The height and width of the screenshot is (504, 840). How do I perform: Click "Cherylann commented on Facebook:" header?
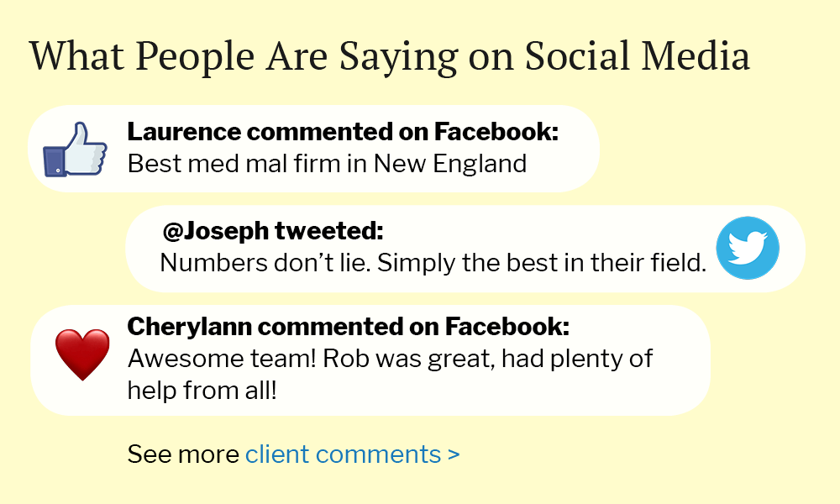pos(349,327)
